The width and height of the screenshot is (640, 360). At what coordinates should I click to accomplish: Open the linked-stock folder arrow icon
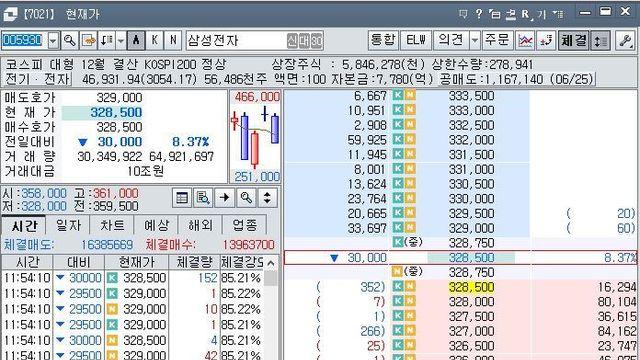coord(88,40)
